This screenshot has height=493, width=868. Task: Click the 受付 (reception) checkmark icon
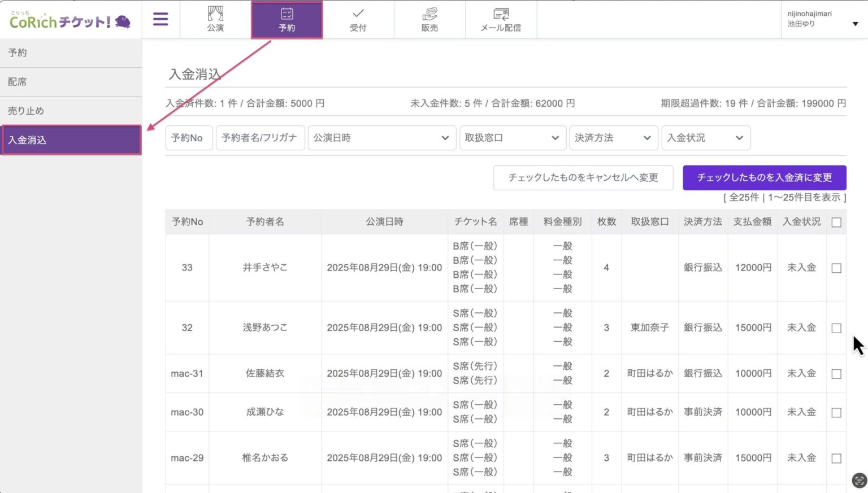[x=358, y=19]
